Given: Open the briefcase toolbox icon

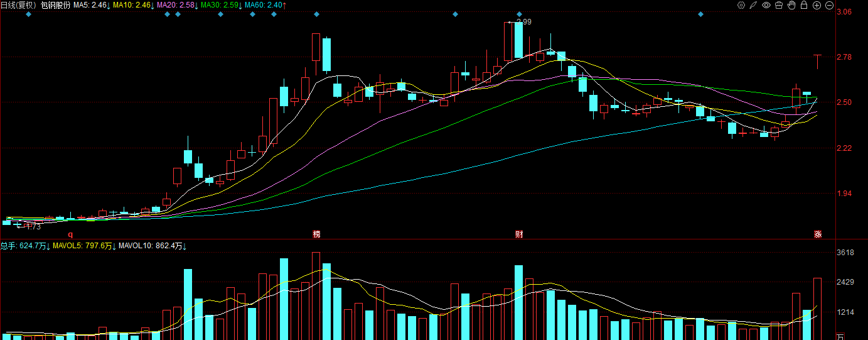Looking at the screenshot, I should click(779, 5).
